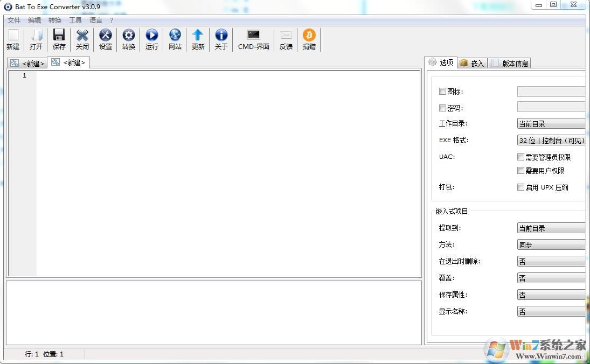
Task: Open the EXE 格式 dropdown
Action: [x=551, y=140]
